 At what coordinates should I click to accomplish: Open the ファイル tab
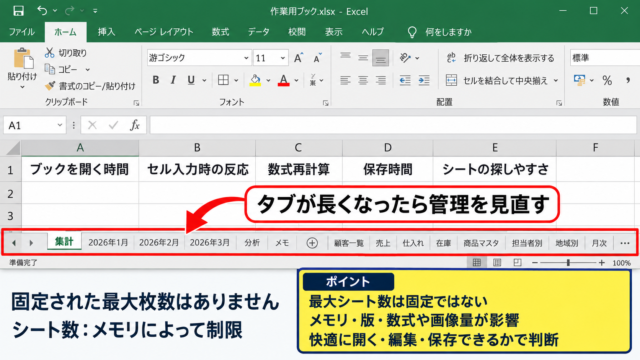click(22, 32)
